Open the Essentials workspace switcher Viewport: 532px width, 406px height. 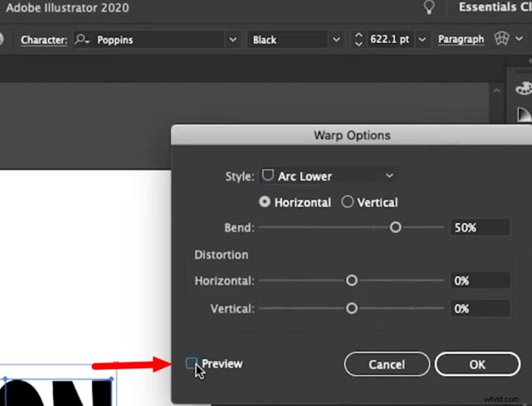496,8
